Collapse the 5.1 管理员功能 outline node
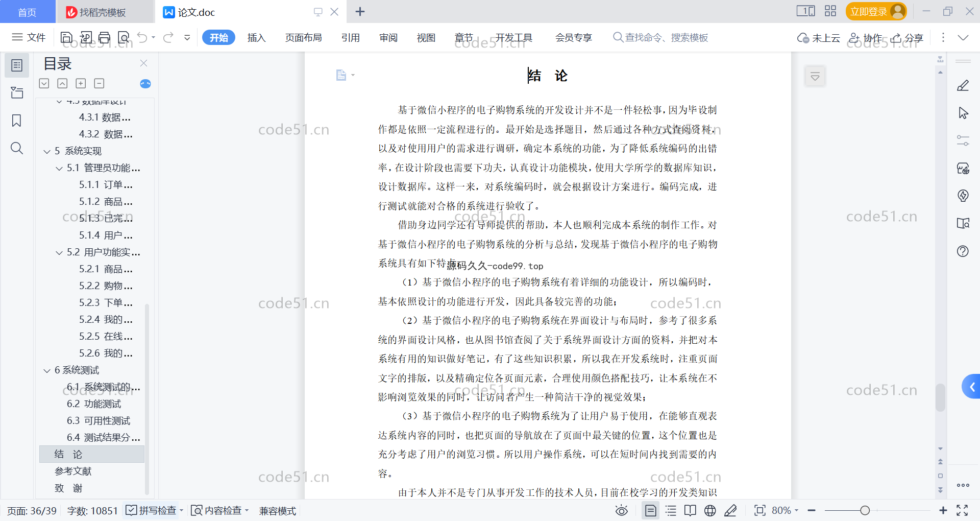 pos(59,168)
